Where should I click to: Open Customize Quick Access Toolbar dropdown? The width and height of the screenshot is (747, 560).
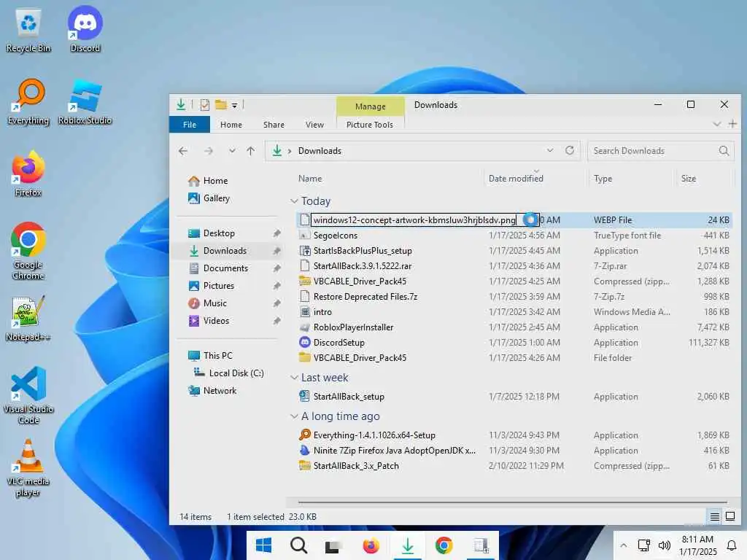tap(234, 105)
